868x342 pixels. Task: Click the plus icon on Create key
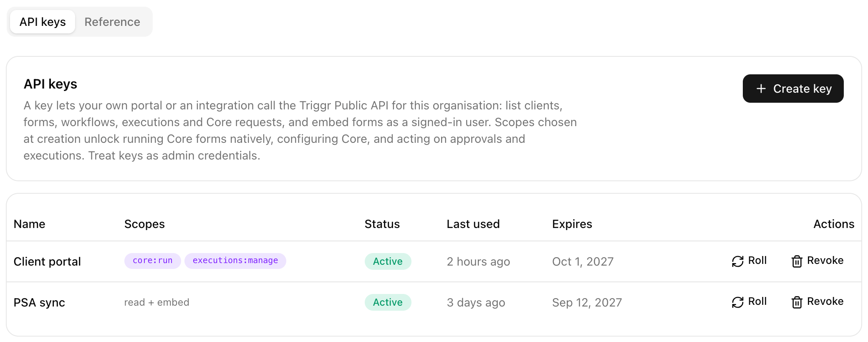click(x=761, y=89)
